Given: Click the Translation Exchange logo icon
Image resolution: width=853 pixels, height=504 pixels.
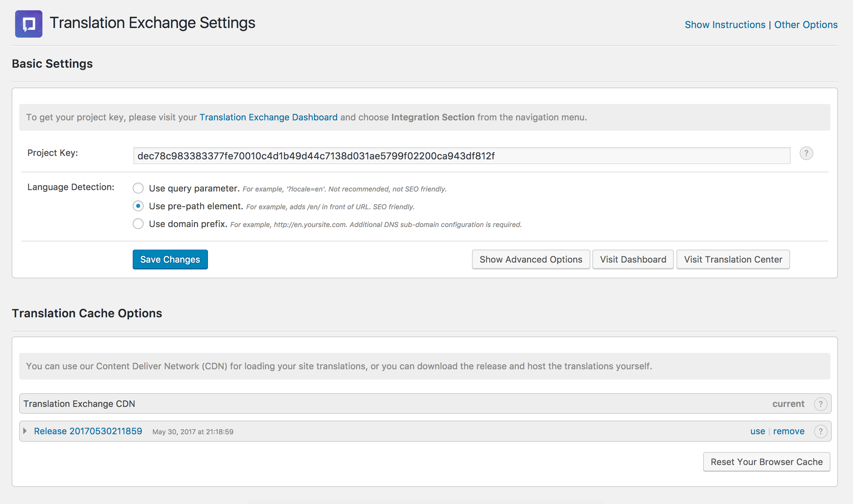Looking at the screenshot, I should (x=29, y=24).
